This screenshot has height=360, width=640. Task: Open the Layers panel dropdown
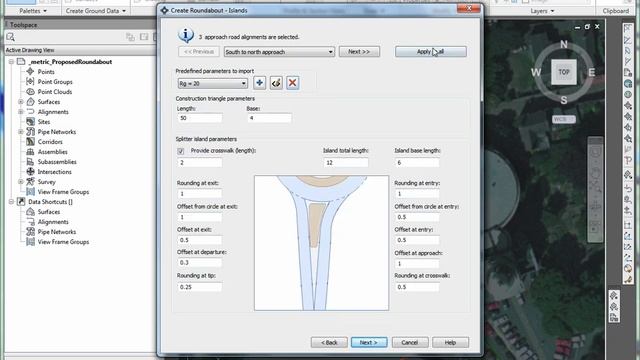click(x=542, y=11)
